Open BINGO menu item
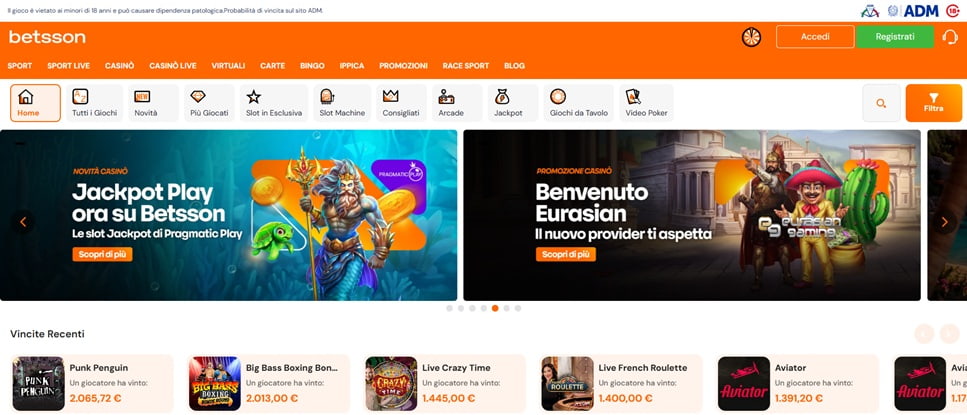The image size is (967, 415). (312, 66)
